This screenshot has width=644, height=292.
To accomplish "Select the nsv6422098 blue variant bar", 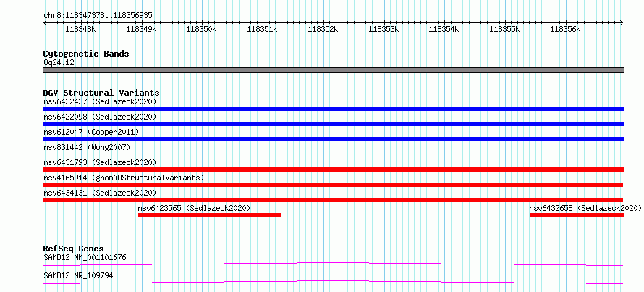I will 333,124.
